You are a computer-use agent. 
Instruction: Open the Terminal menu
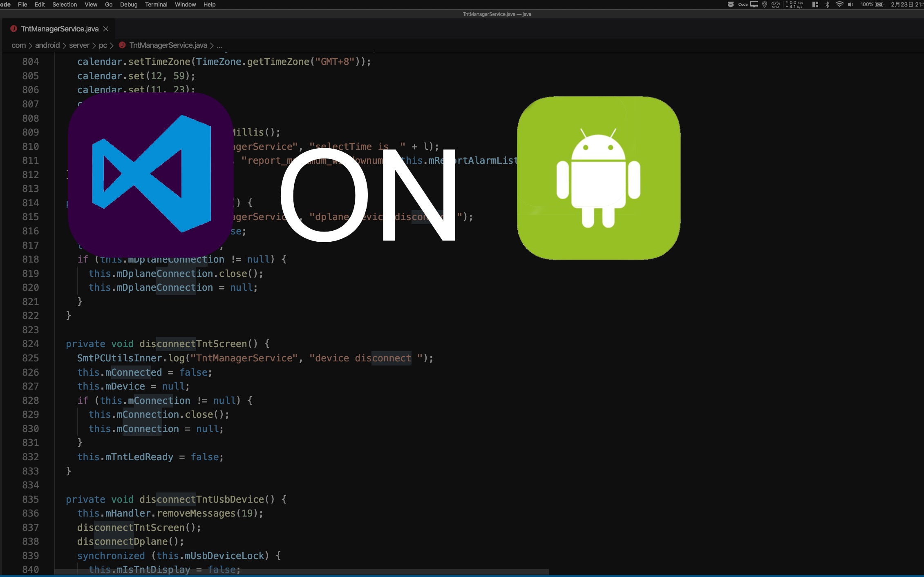(x=156, y=4)
